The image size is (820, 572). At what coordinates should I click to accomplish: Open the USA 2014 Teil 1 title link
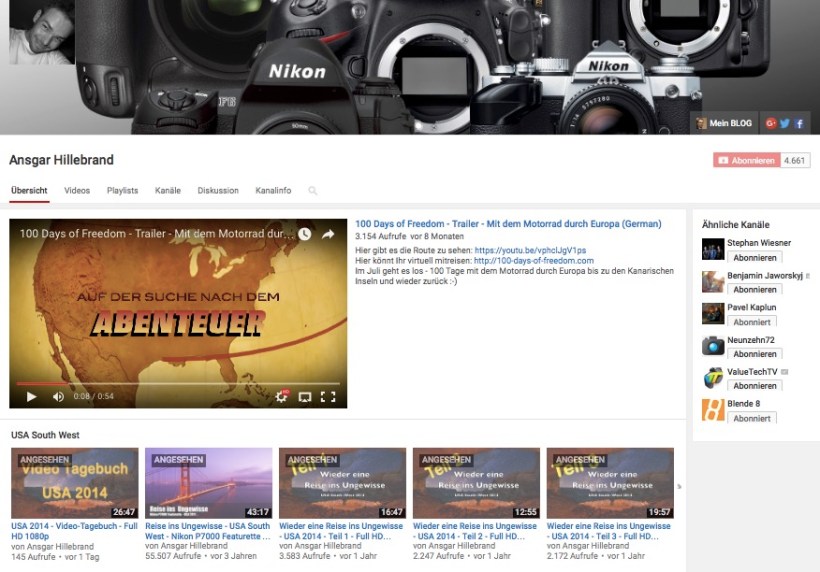[x=341, y=531]
